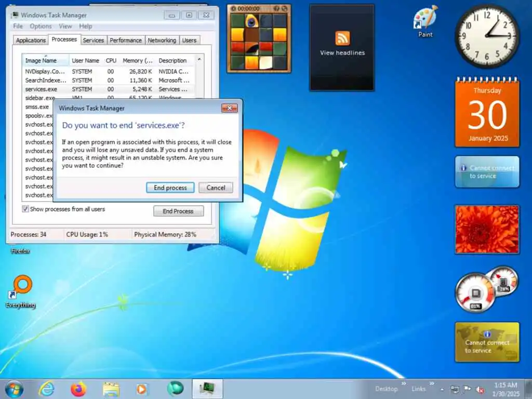
Task: Show hidden system tray icons
Action: pos(442,390)
